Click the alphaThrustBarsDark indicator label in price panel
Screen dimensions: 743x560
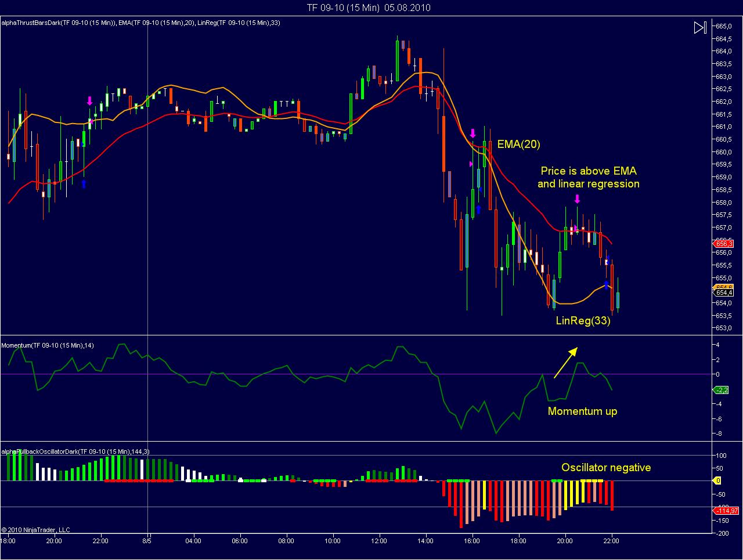coord(58,23)
